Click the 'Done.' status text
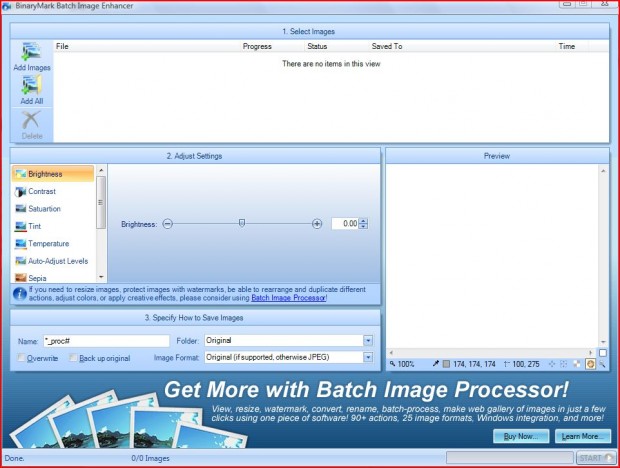 (14, 459)
